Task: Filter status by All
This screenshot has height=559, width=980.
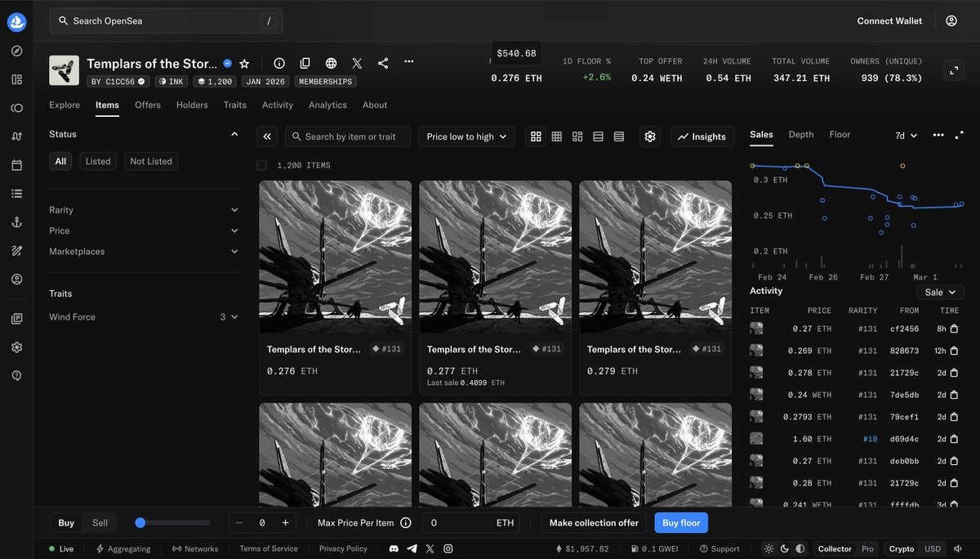Action: pos(60,162)
